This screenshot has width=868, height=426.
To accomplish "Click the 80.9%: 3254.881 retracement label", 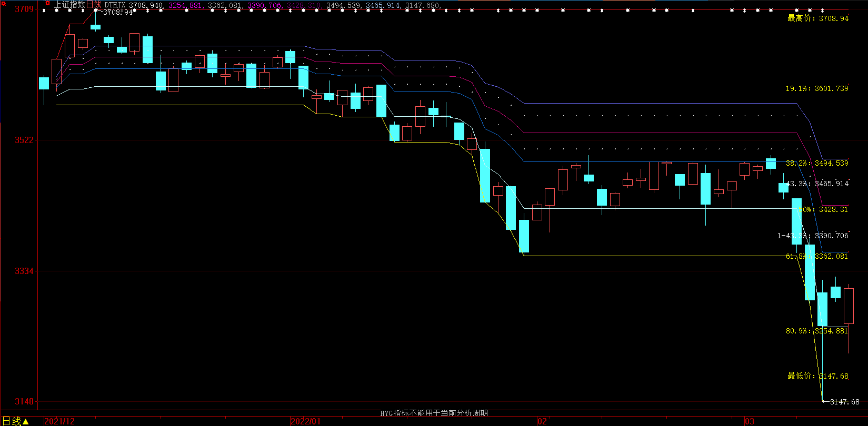I will tap(817, 331).
